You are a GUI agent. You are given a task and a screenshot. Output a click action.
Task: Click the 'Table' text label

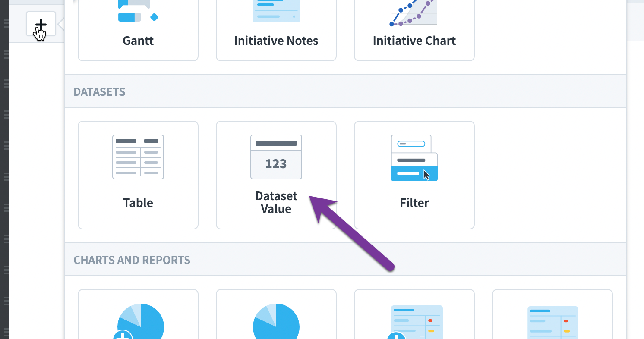click(138, 203)
